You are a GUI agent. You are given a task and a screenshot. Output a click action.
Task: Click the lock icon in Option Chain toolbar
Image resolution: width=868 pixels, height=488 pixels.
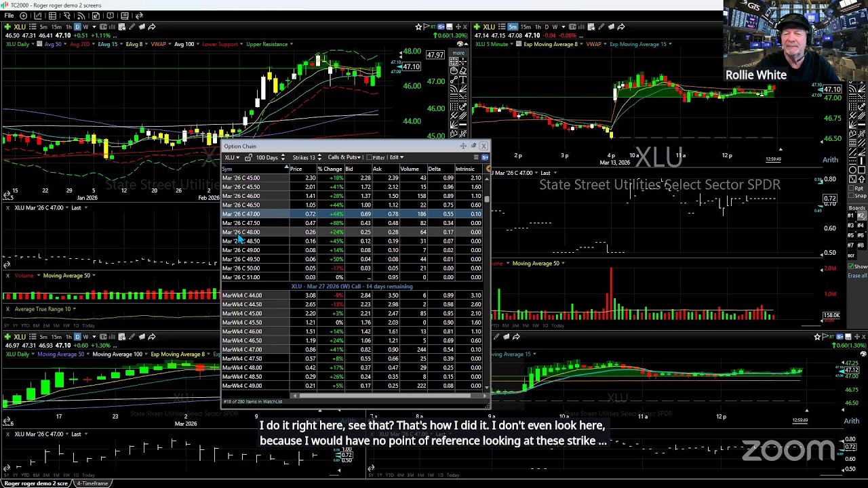coord(249,157)
